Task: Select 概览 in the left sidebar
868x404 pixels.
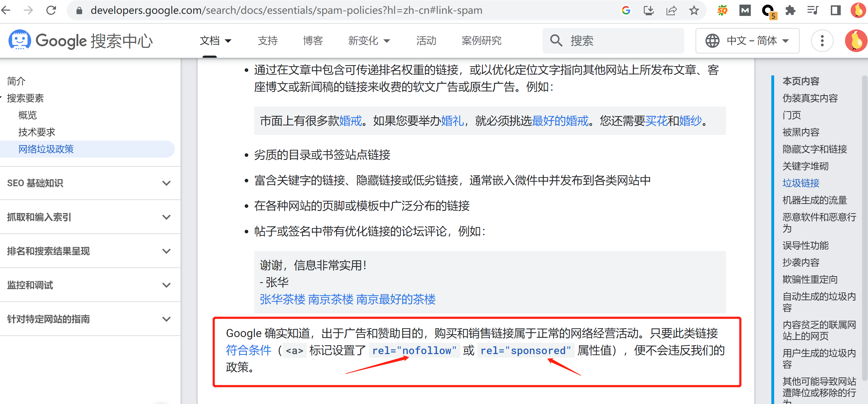Action: 28,115
